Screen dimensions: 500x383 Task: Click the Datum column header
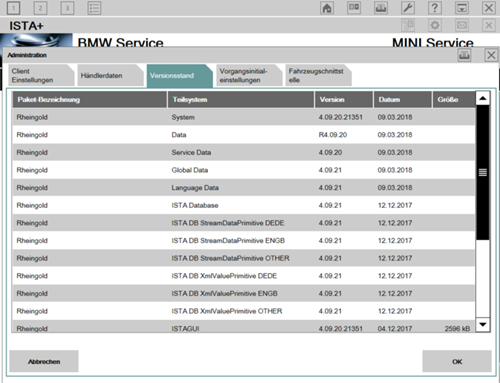coord(403,100)
